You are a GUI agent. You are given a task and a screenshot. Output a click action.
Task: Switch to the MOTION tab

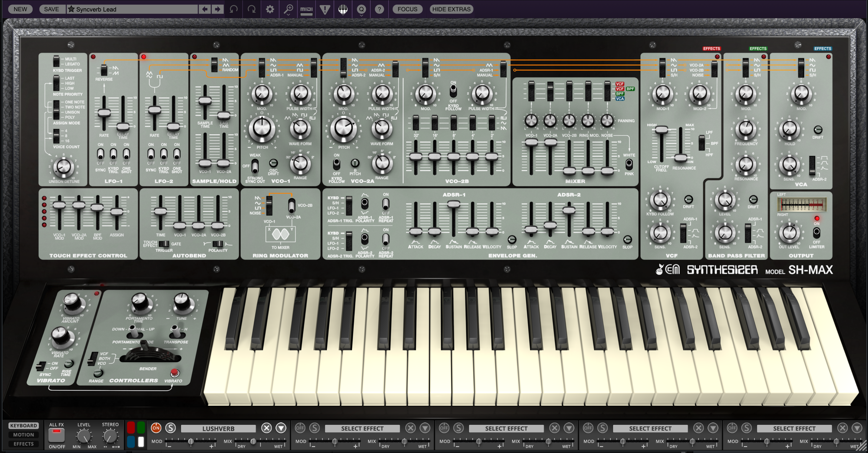pyautogui.click(x=24, y=435)
